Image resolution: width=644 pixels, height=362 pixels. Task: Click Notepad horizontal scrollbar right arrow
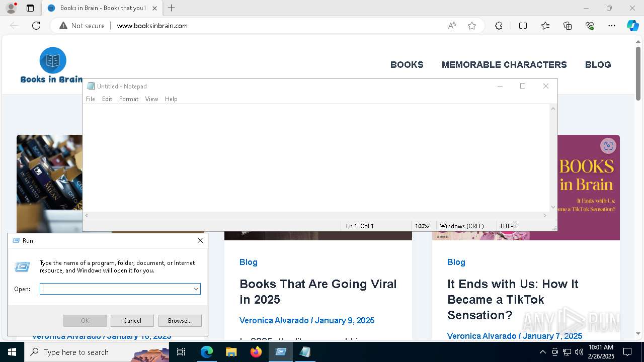pyautogui.click(x=545, y=215)
